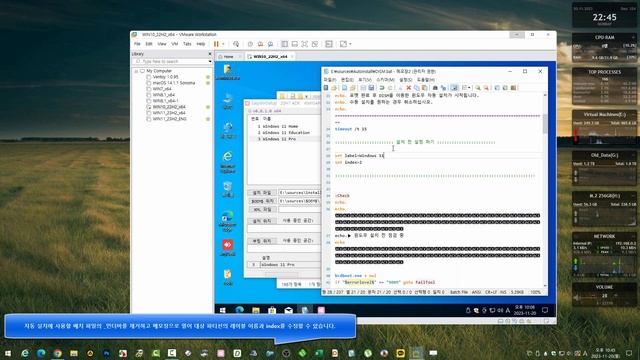Click the guest VM Start button
Image resolution: width=640 pixels, height=360 pixels.
223,310
